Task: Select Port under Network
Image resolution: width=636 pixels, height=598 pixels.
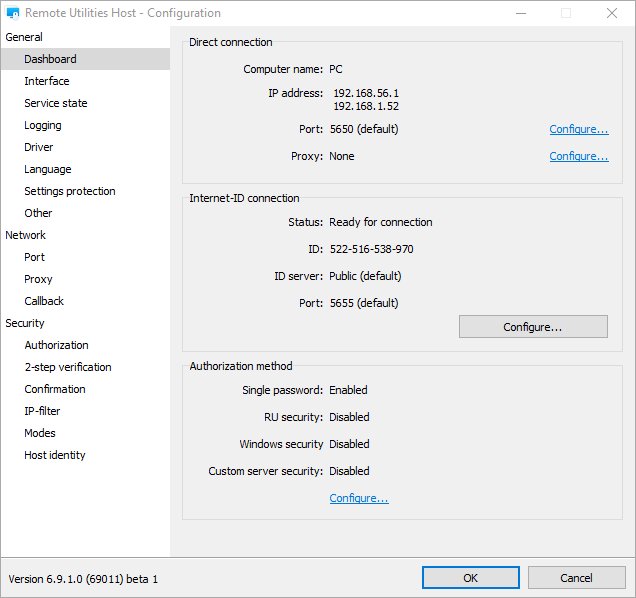Action: pyautogui.click(x=34, y=257)
